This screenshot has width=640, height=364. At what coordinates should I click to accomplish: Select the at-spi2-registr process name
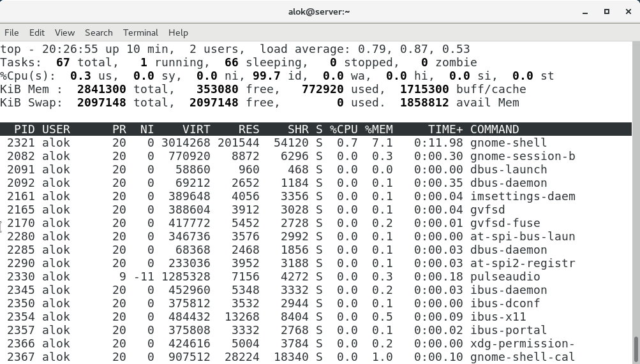(x=523, y=263)
